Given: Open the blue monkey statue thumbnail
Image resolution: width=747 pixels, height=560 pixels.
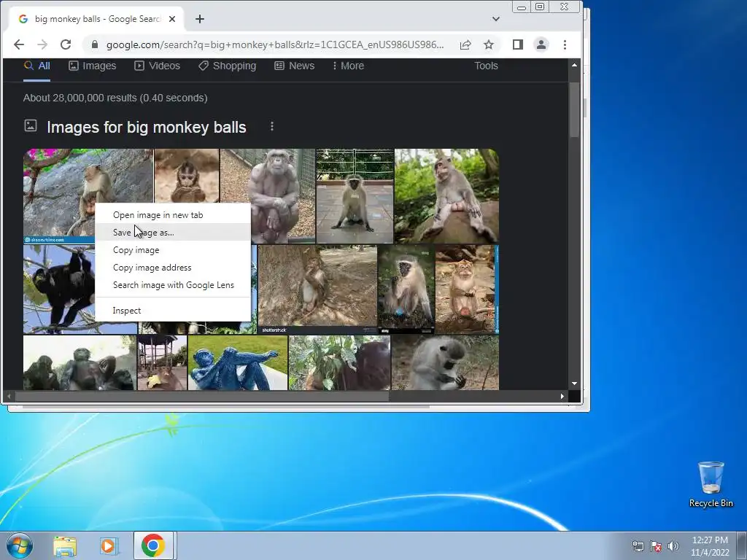Looking at the screenshot, I should point(238,363).
